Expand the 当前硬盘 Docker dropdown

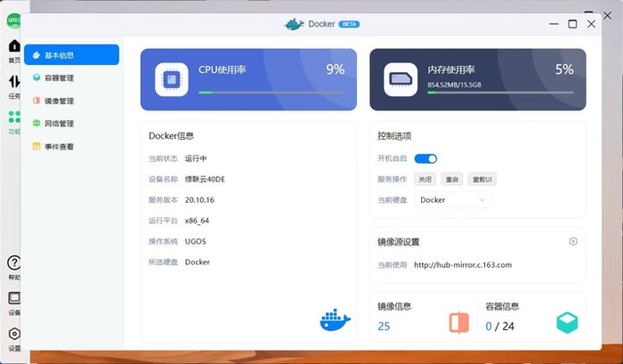pos(452,200)
